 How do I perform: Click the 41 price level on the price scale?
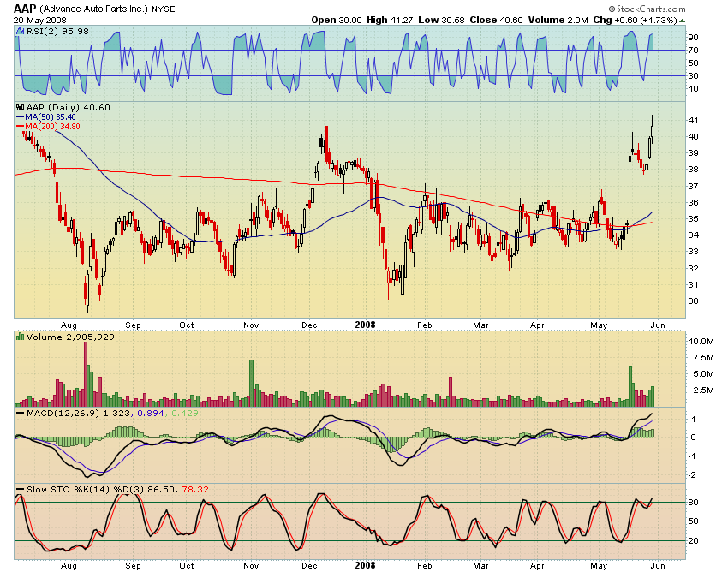[693, 120]
